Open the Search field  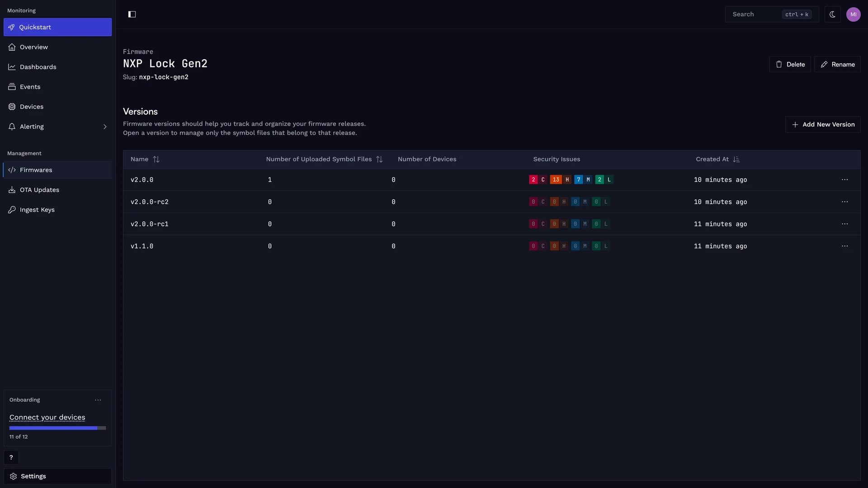tap(772, 14)
